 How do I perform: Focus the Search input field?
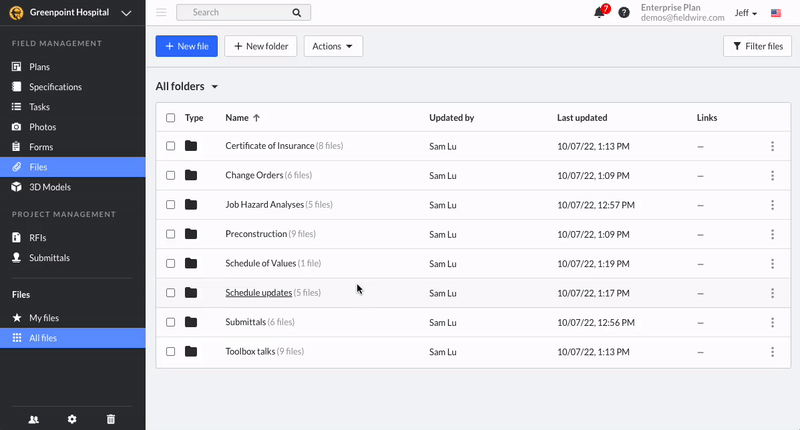[238, 13]
